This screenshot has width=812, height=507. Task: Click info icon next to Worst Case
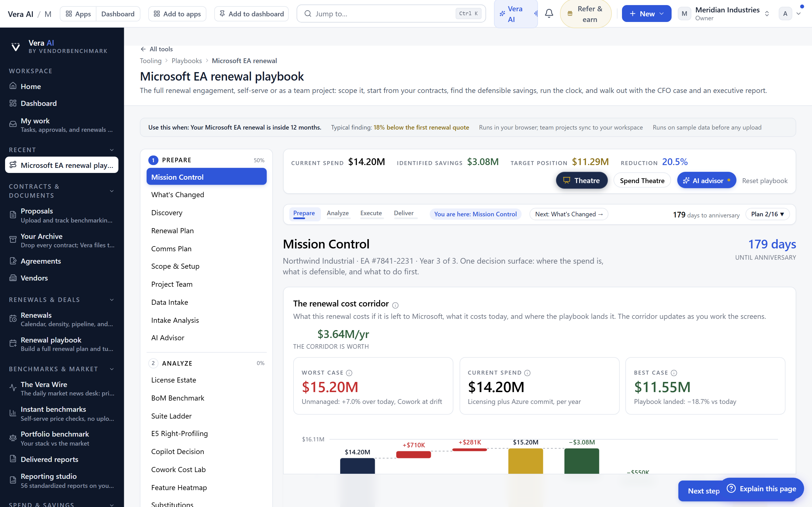tap(349, 373)
